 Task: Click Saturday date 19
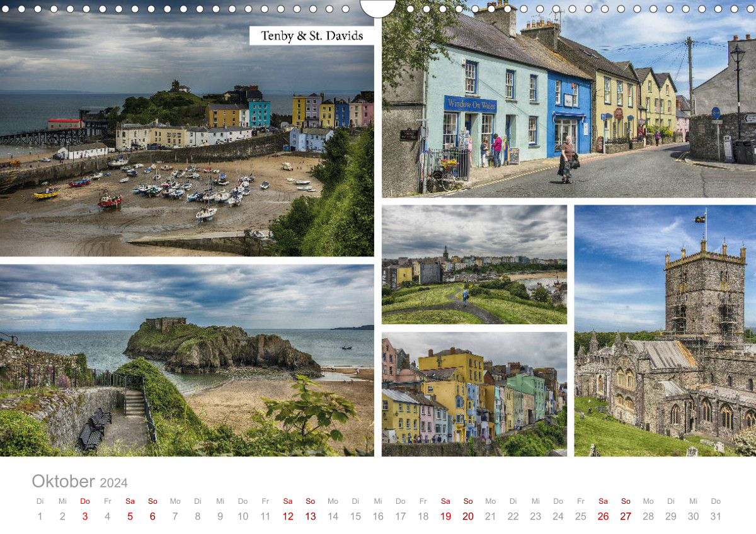445,516
